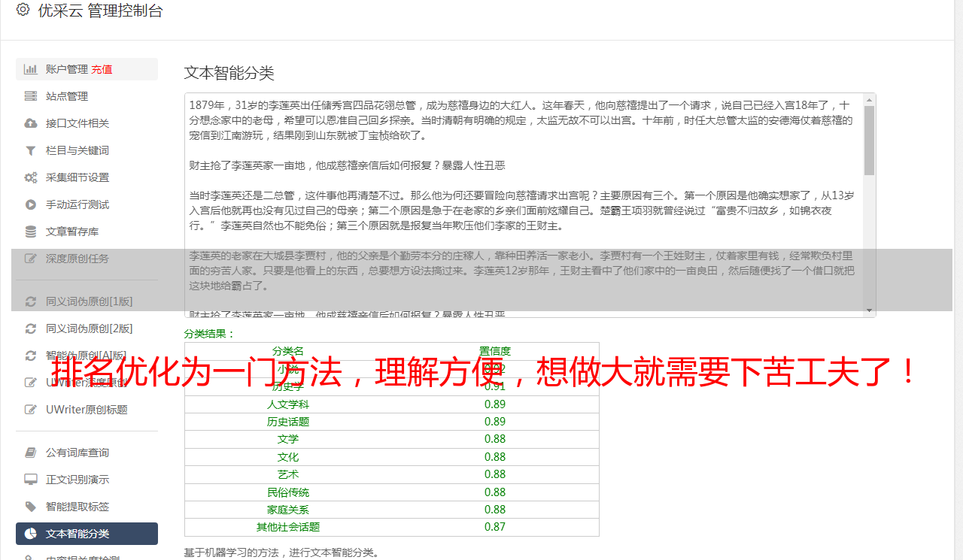Image resolution: width=963 pixels, height=560 pixels.
Task: Click the 文化 category cell
Action: [288, 457]
